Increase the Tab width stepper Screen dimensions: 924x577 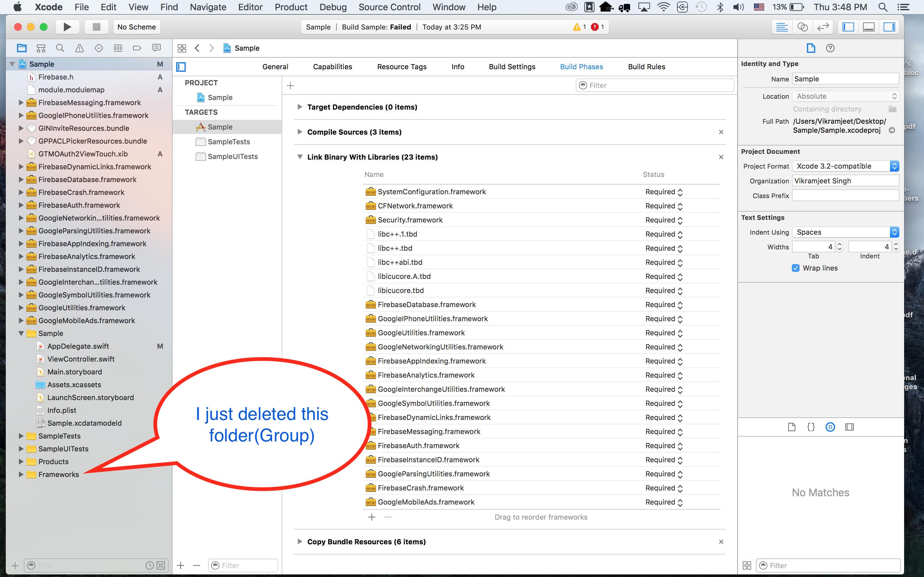pyautogui.click(x=839, y=244)
